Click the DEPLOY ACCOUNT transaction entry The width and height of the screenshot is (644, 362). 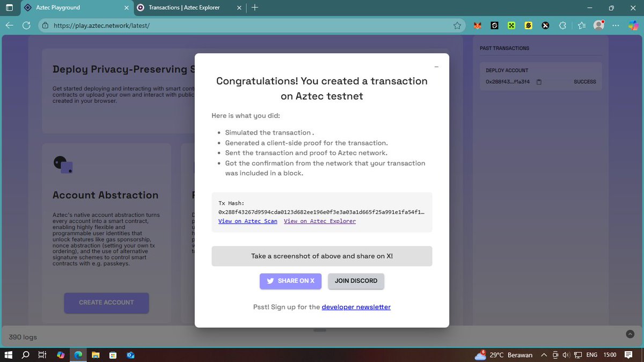pos(540,76)
